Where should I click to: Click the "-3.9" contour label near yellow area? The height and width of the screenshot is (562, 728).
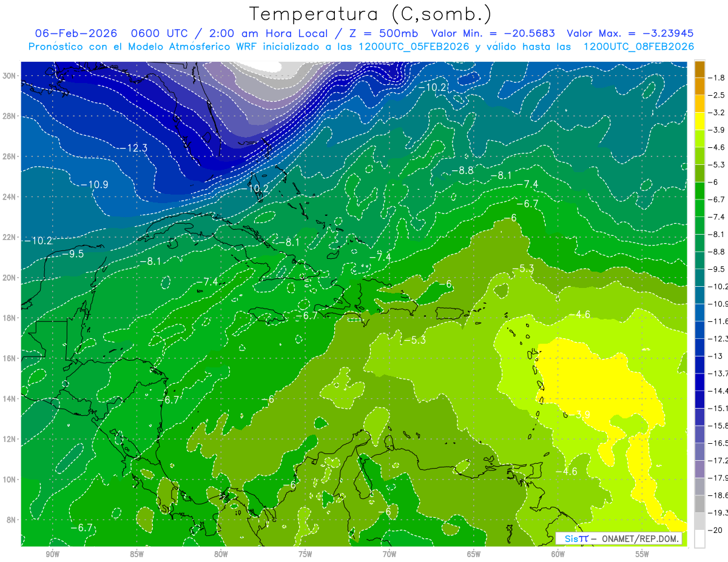[x=579, y=415]
